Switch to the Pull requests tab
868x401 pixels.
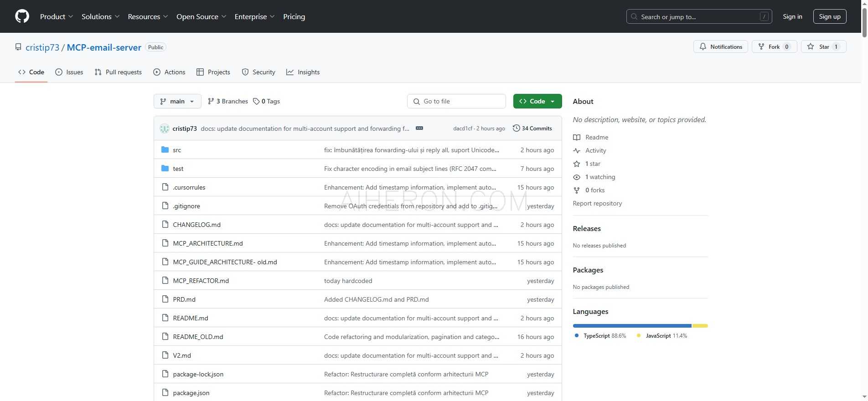tap(118, 72)
